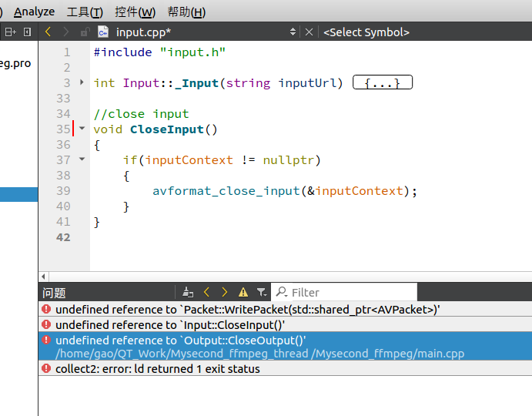
Task: Click the Filter search field
Action: click(x=344, y=292)
